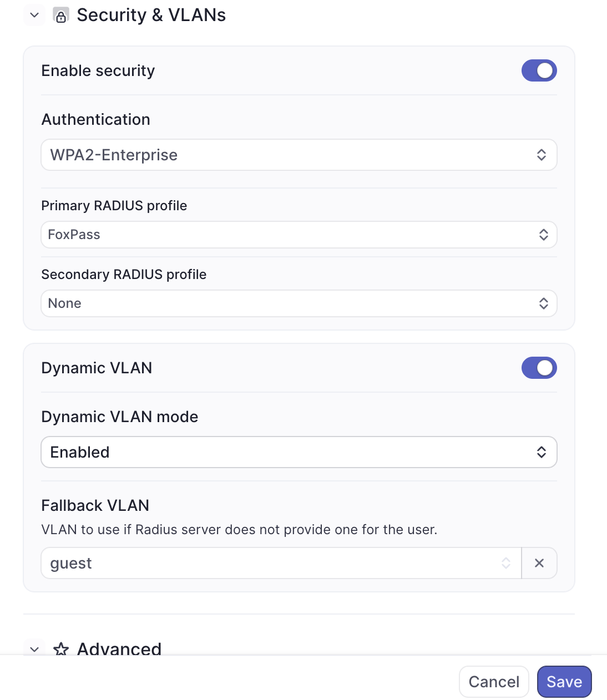Click the chevron on the Secondary RADIUS selector
Image resolution: width=607 pixels, height=700 pixels.
(543, 303)
